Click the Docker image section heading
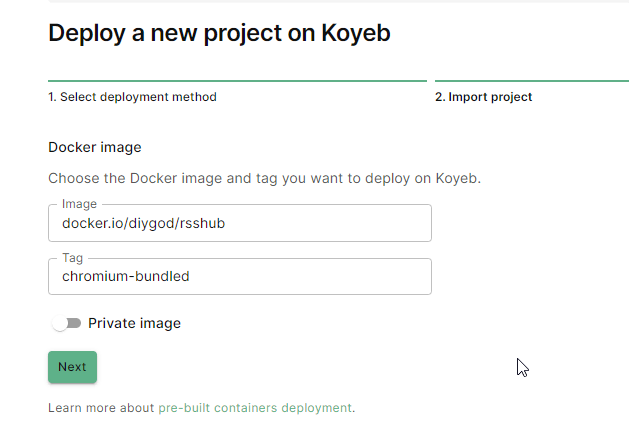 click(95, 147)
